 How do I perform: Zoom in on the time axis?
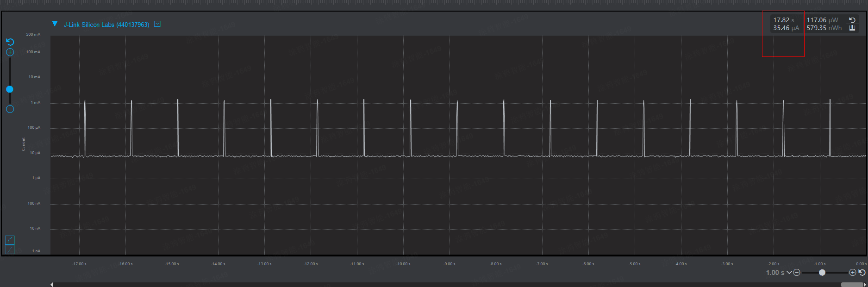pos(853,273)
